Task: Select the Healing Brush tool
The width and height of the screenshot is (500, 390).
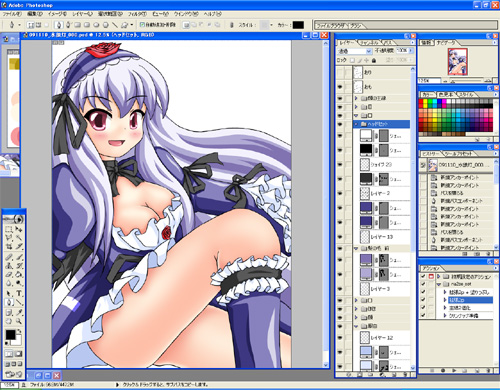Action: click(x=9, y=257)
